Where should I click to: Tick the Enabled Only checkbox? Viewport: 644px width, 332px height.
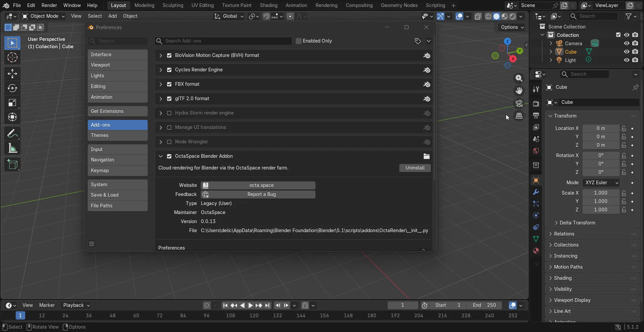(x=299, y=41)
